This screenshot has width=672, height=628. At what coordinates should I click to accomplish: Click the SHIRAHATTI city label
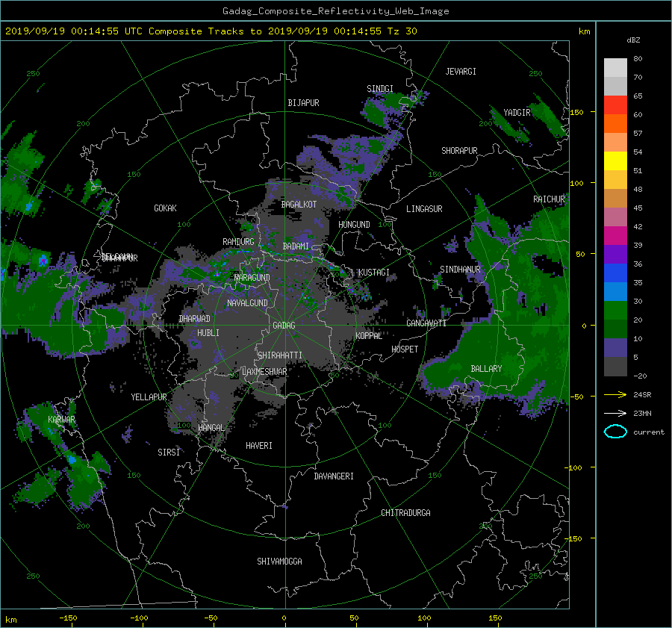pos(280,355)
